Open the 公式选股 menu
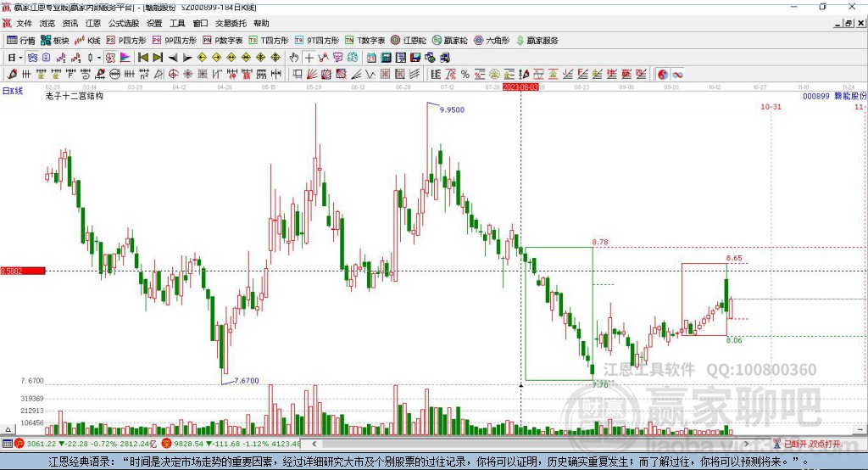Screen dimensions: 868x470 [124, 23]
